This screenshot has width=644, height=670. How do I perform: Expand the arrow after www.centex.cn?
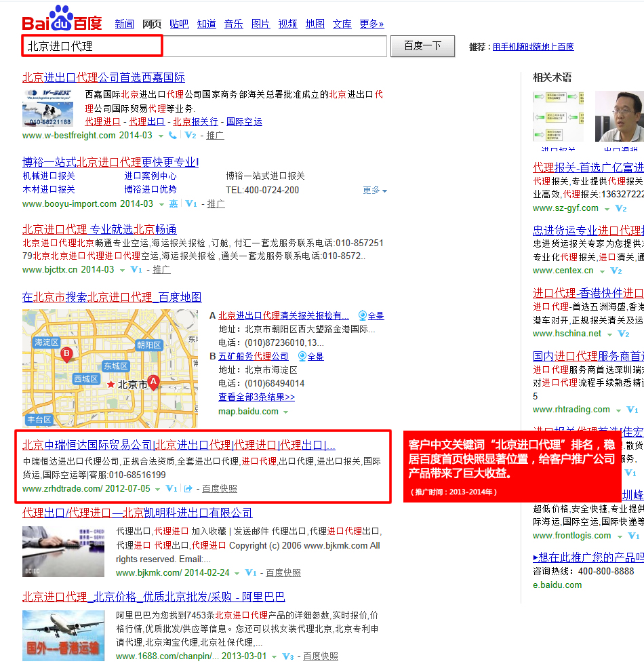602,272
